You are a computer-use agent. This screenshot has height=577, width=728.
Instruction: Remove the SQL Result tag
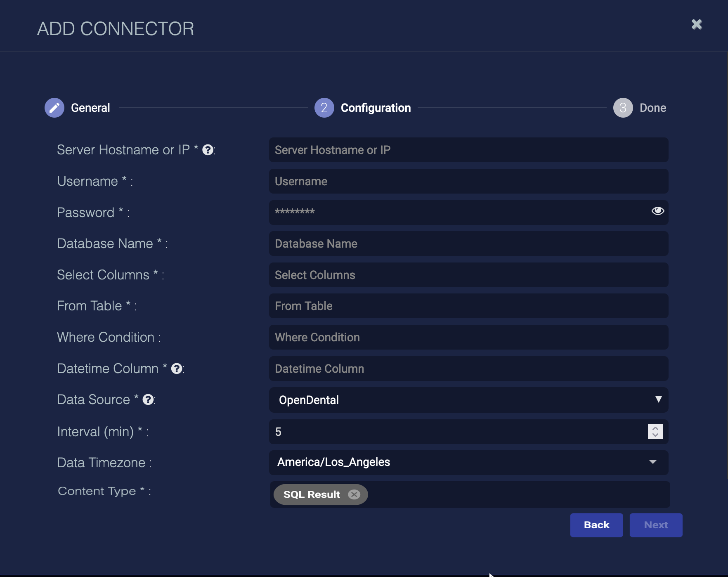click(354, 494)
